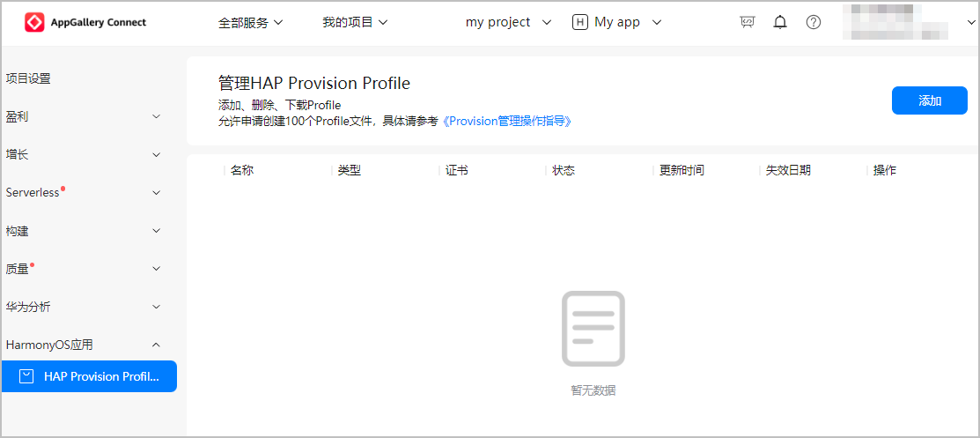980x438 pixels.
Task: Open the Provision管理操作指导 link
Action: (x=506, y=122)
